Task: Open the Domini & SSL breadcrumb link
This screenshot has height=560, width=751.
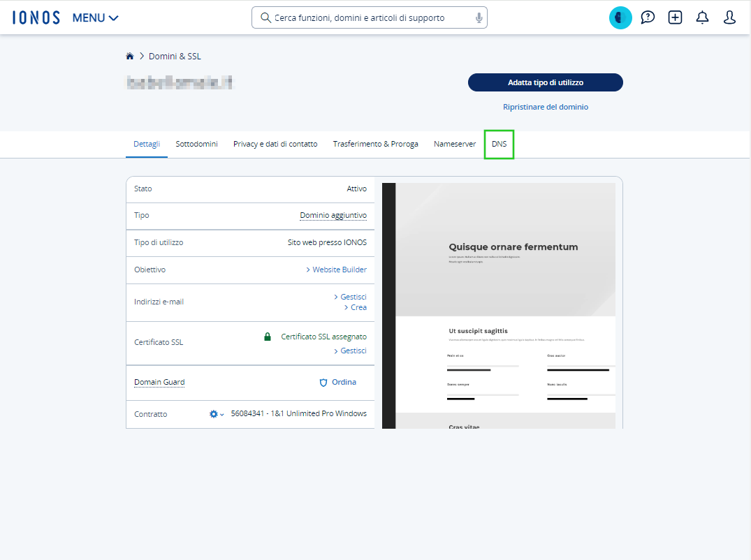Action: [x=175, y=56]
